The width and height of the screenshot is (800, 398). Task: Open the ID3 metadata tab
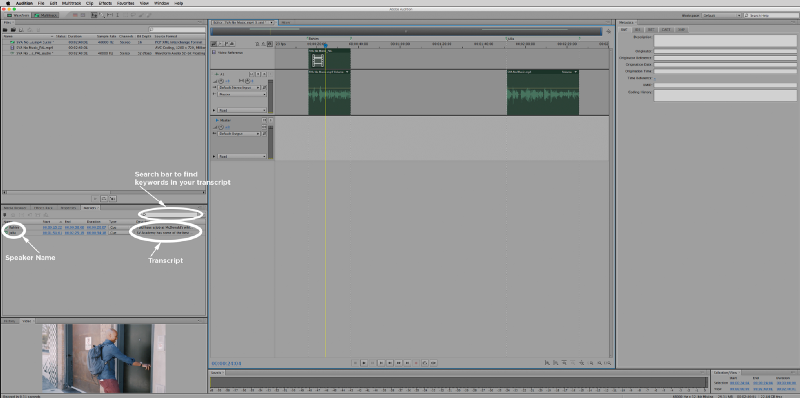637,30
